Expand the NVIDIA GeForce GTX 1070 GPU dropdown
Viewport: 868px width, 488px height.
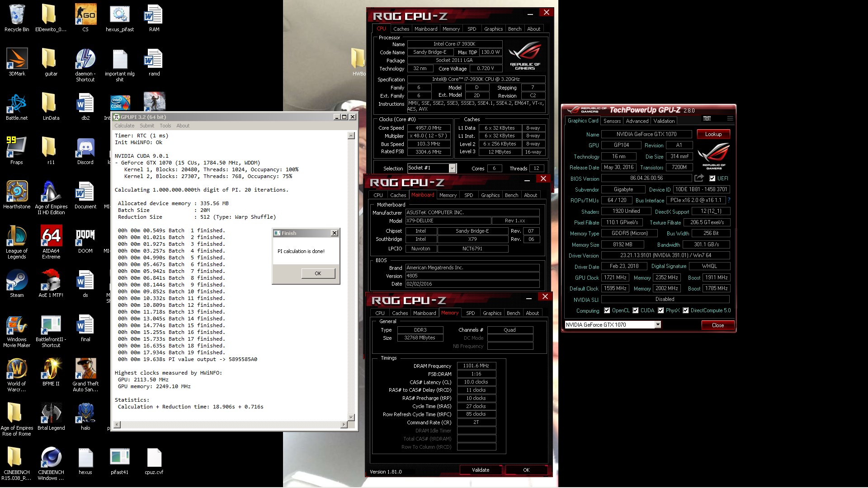658,325
